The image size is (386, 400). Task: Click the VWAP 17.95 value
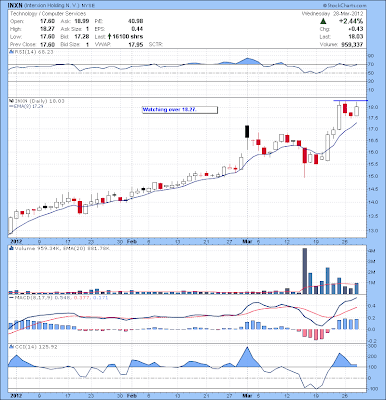[x=136, y=44]
